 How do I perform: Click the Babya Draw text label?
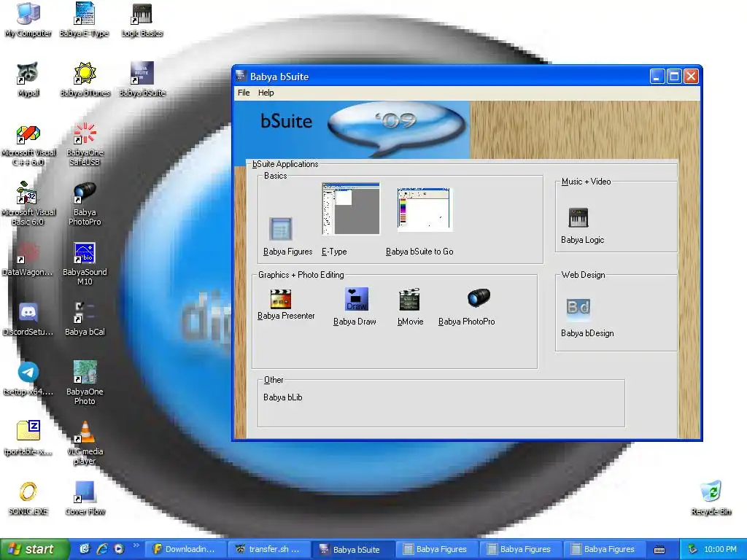(355, 322)
